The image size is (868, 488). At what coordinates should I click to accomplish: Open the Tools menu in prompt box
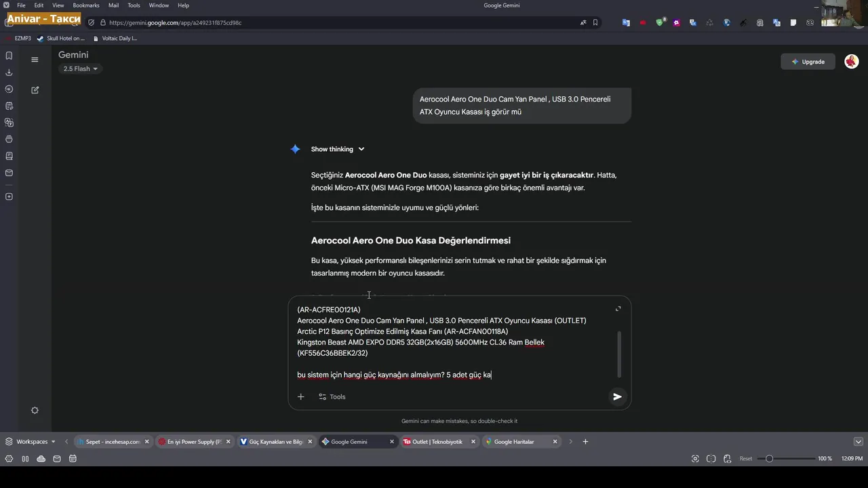click(332, 396)
